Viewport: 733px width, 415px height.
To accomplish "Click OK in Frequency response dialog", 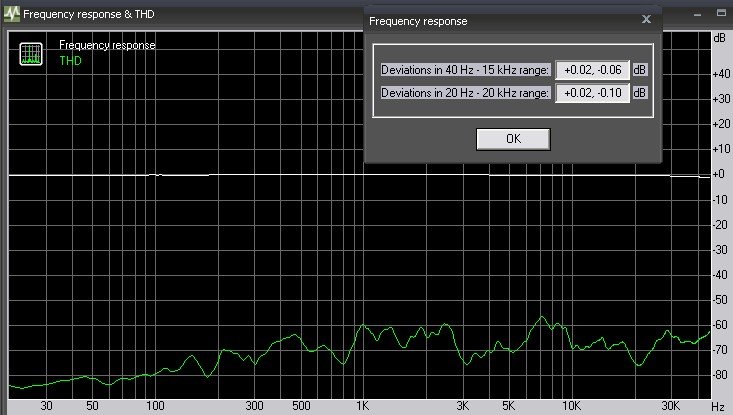I will pos(513,139).
